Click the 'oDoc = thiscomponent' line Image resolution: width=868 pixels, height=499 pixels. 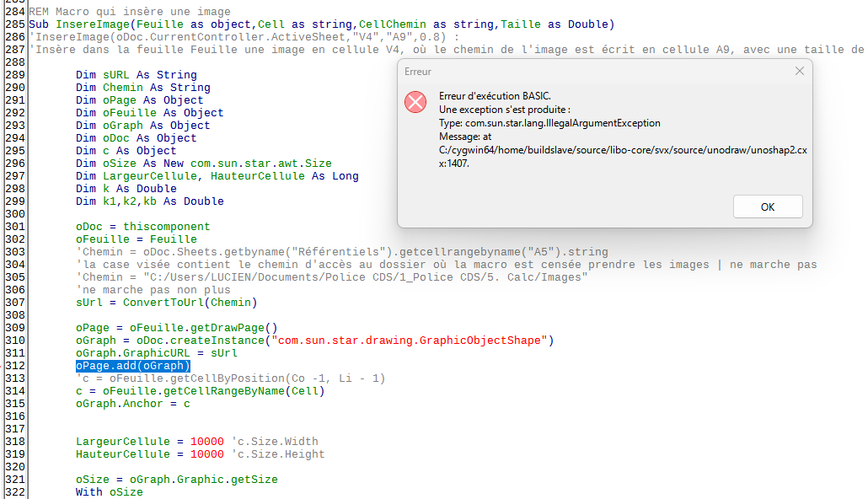(142, 227)
